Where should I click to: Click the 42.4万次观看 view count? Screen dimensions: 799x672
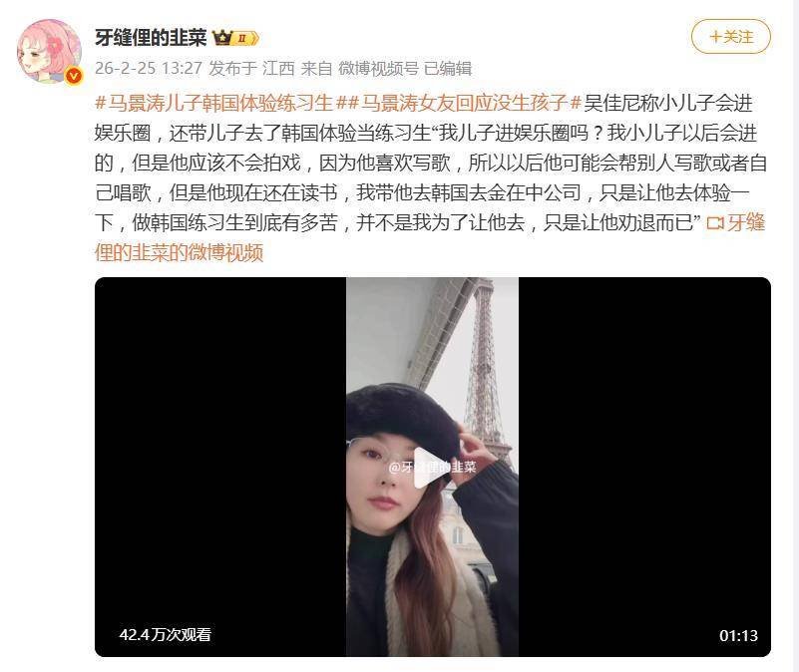coord(166,635)
